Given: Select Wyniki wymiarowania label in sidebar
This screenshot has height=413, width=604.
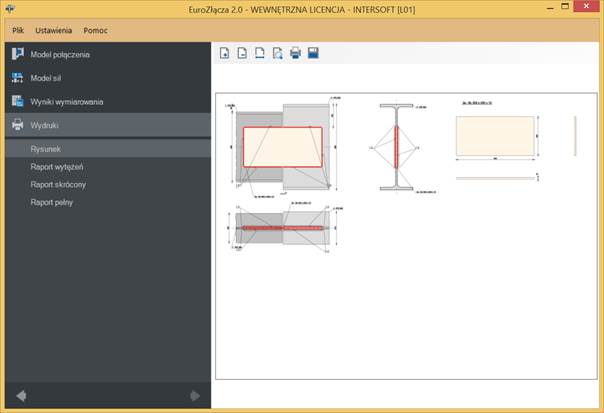Looking at the screenshot, I should (x=67, y=102).
